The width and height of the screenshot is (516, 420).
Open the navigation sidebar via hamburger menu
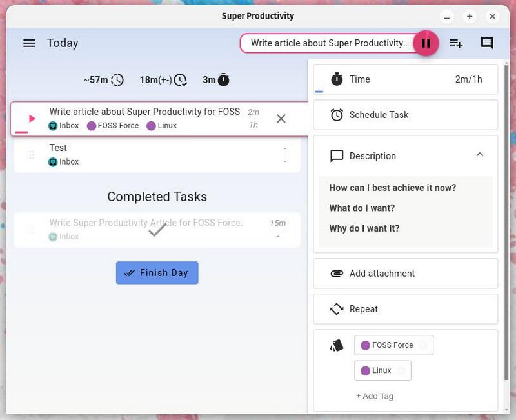click(29, 43)
